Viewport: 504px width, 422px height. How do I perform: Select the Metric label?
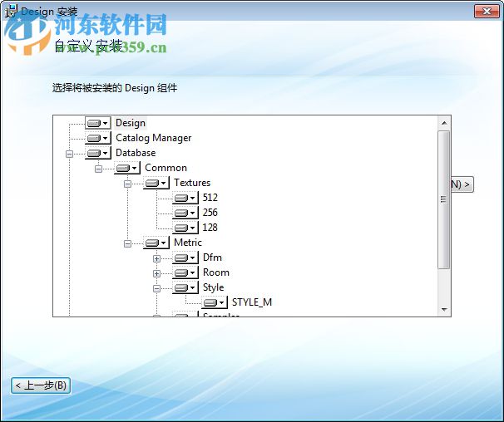pyautogui.click(x=188, y=243)
